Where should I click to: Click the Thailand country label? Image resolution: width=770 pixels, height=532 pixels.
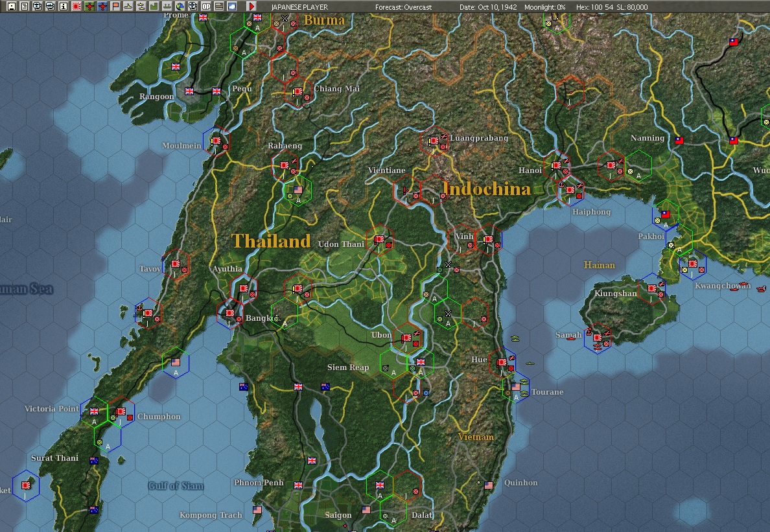pyautogui.click(x=271, y=241)
